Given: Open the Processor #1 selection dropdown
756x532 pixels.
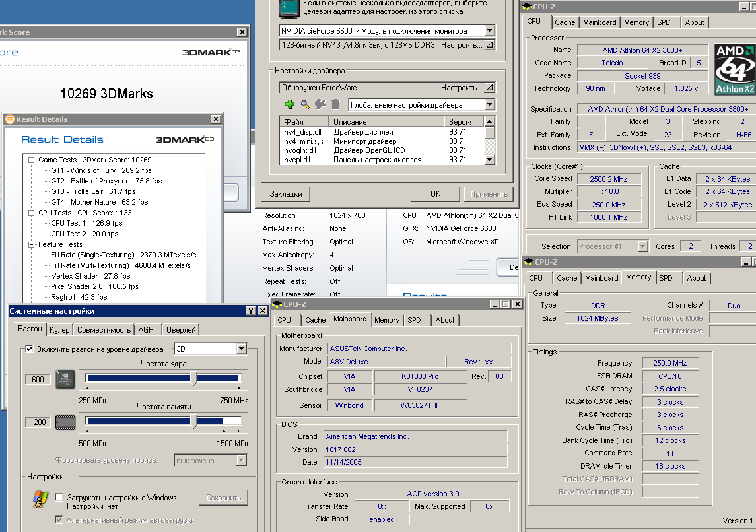Looking at the screenshot, I should click(x=642, y=246).
